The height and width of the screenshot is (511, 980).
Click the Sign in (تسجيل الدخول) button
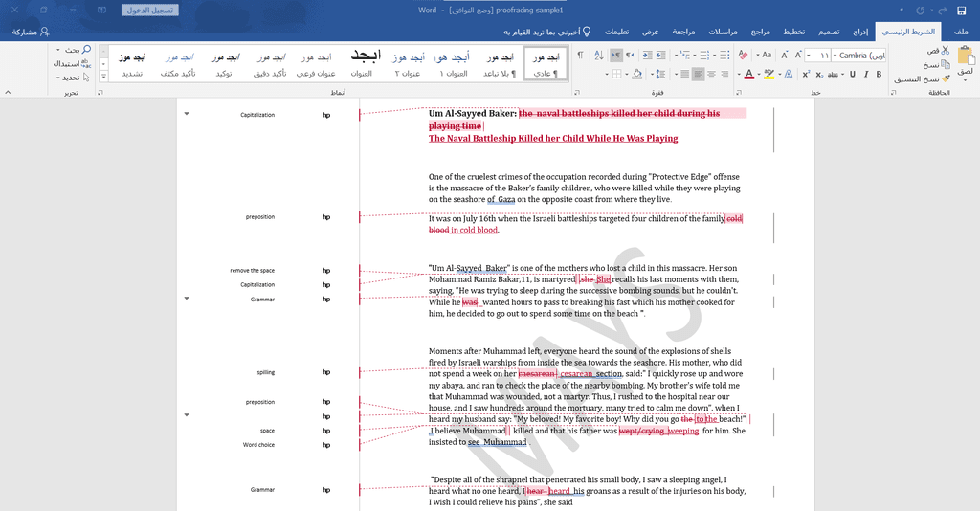150,10
